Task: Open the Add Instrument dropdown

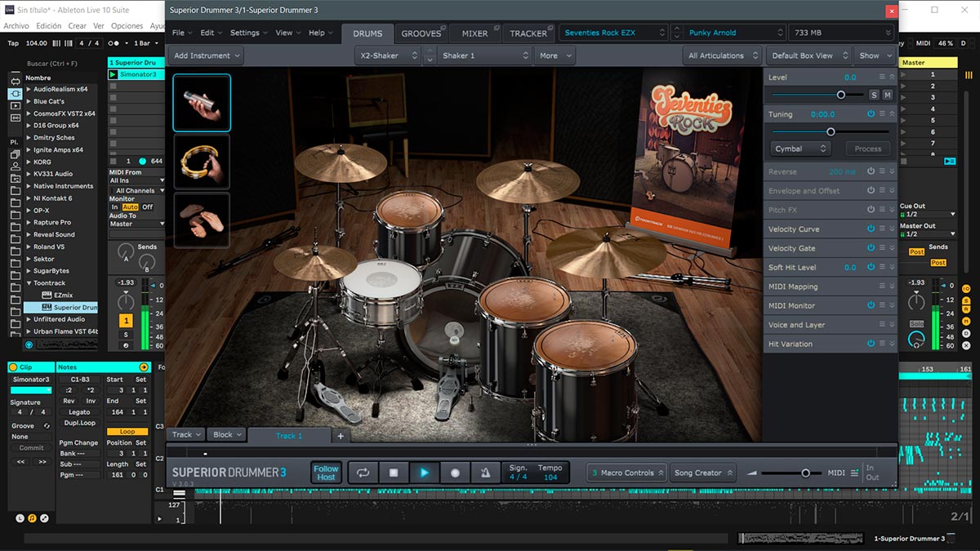Action: tap(207, 56)
